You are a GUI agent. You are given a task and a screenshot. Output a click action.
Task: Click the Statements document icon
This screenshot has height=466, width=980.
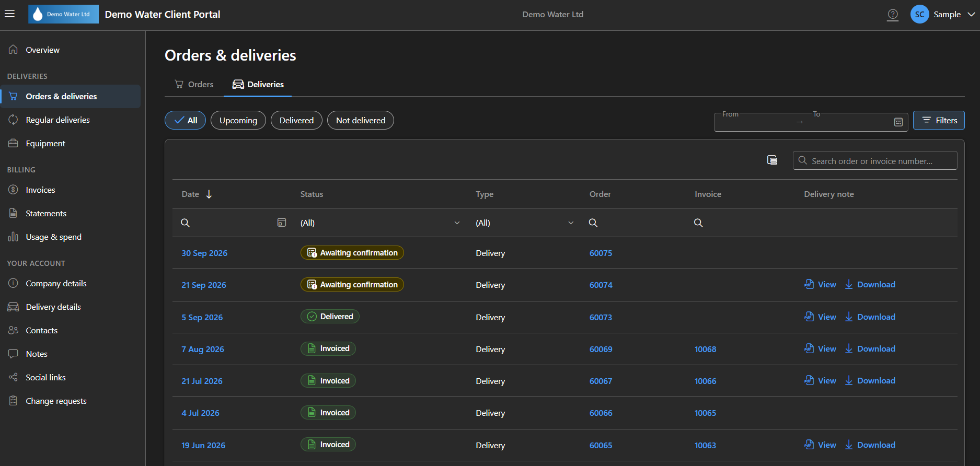pyautogui.click(x=13, y=213)
